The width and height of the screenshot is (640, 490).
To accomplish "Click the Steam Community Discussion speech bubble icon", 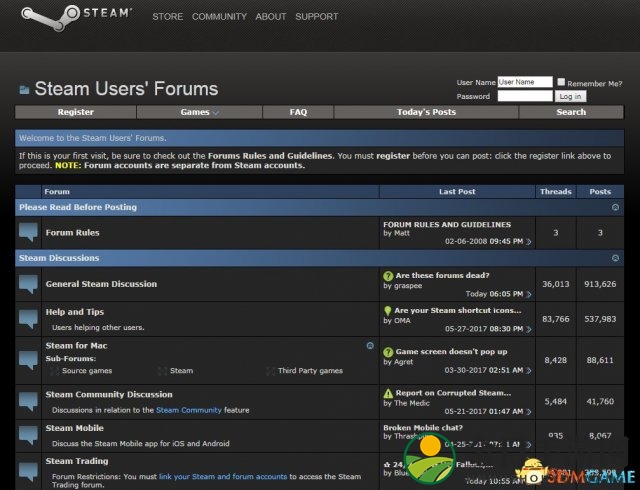I will click(28, 402).
